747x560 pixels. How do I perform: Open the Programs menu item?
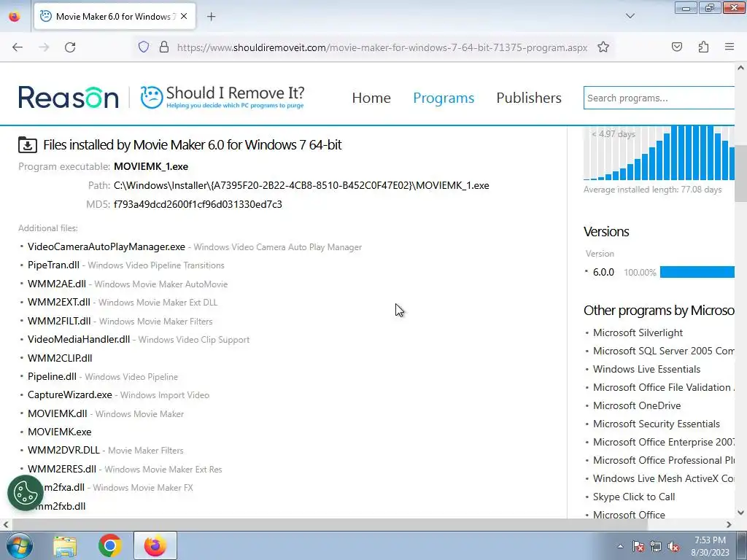pyautogui.click(x=444, y=98)
